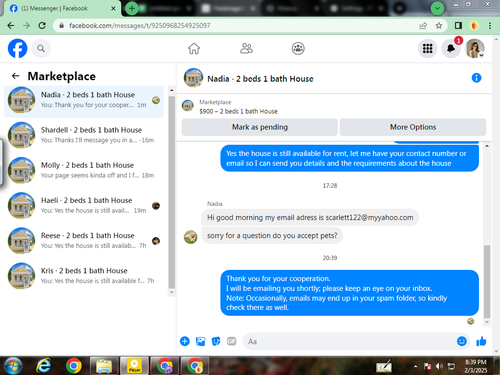Open the Friends icon in top navigation
The image size is (500, 375).
point(246,49)
